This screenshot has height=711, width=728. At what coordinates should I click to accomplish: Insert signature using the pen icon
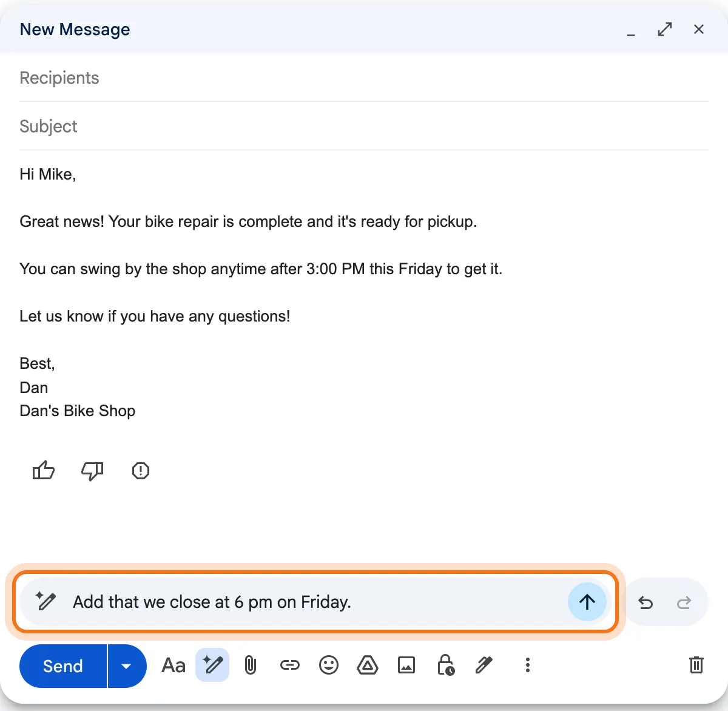pos(484,665)
